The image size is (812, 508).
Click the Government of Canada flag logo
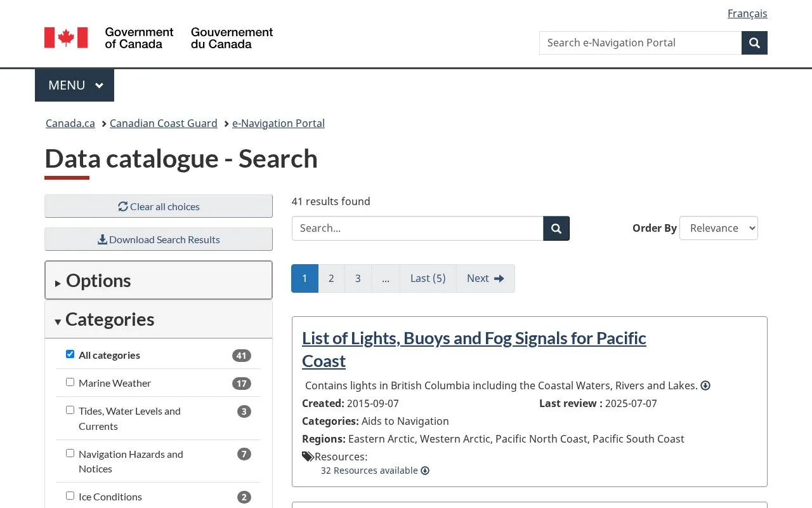[x=66, y=37]
